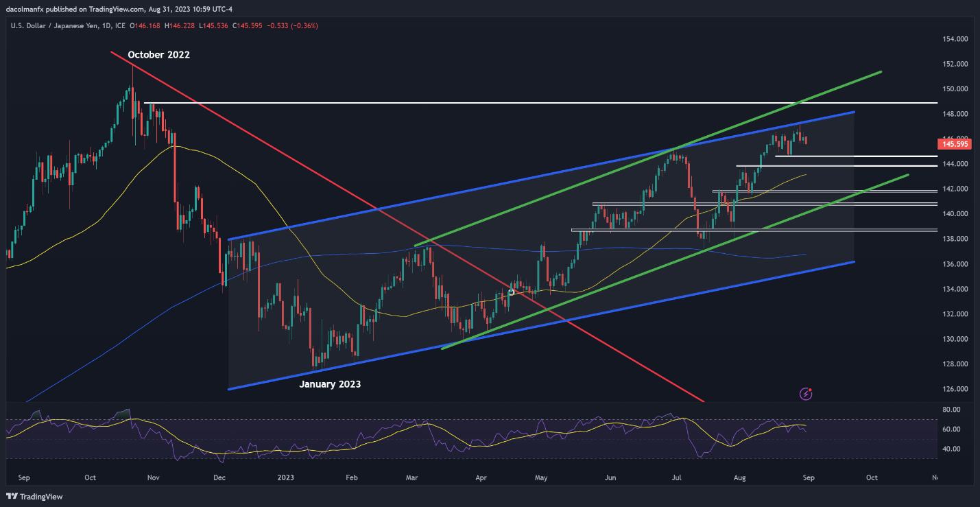Image resolution: width=980 pixels, height=507 pixels.
Task: Click the white circle marker on April candles
Action: (x=511, y=292)
